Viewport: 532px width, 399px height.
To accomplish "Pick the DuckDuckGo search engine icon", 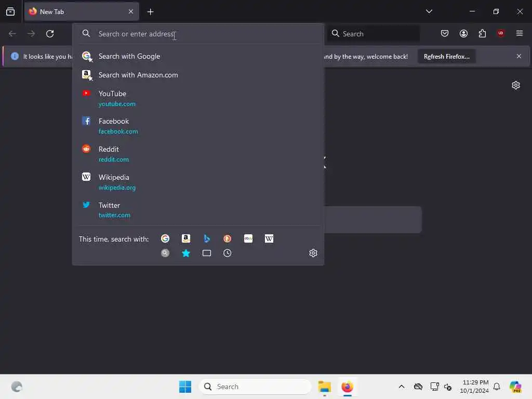I will pos(228,239).
